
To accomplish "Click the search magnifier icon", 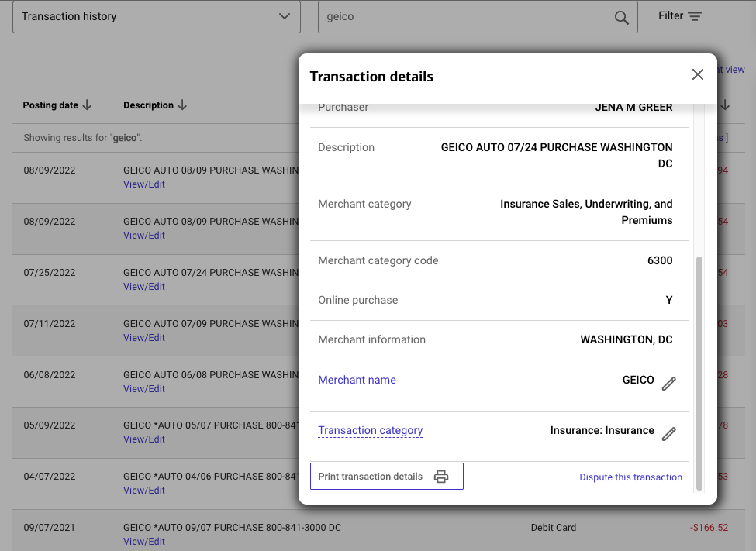I will pos(621,17).
